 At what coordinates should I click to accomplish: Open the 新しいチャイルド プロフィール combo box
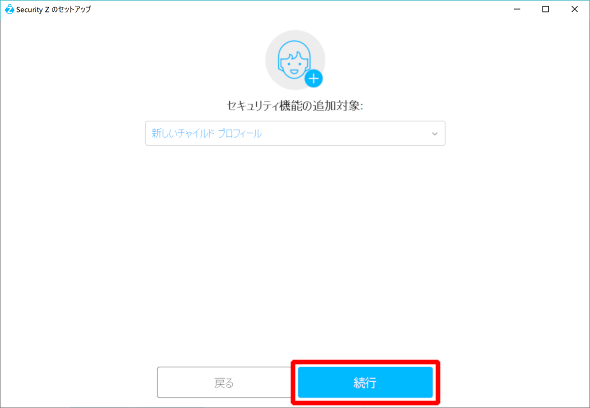click(x=295, y=133)
